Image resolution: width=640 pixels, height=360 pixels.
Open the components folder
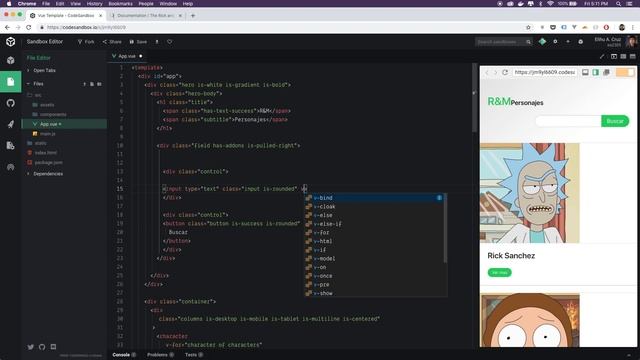pyautogui.click(x=64, y=114)
